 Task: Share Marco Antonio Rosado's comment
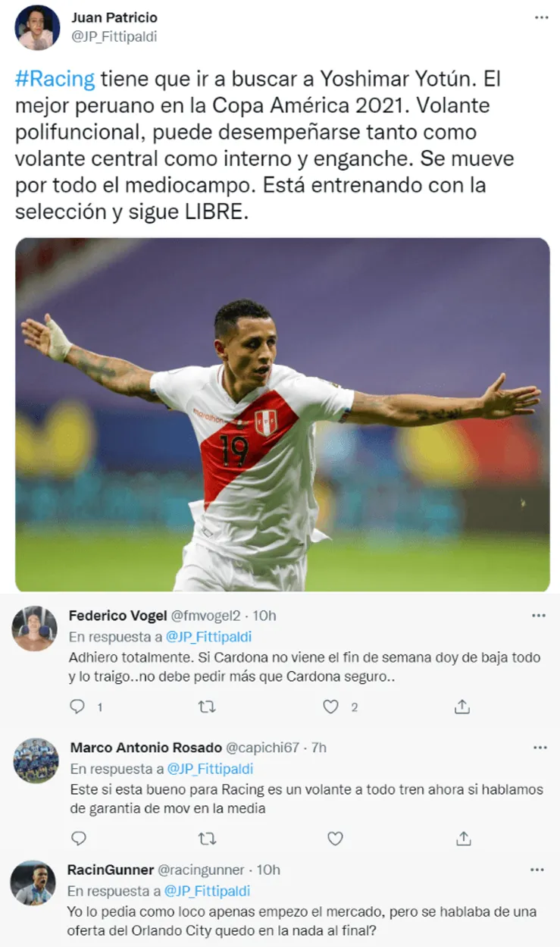(462, 838)
